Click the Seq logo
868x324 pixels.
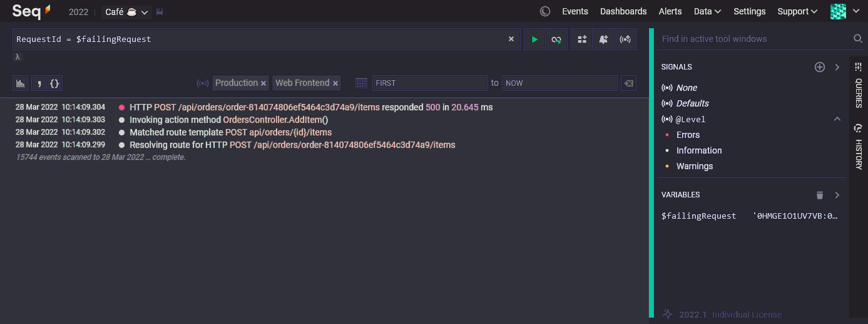(31, 11)
